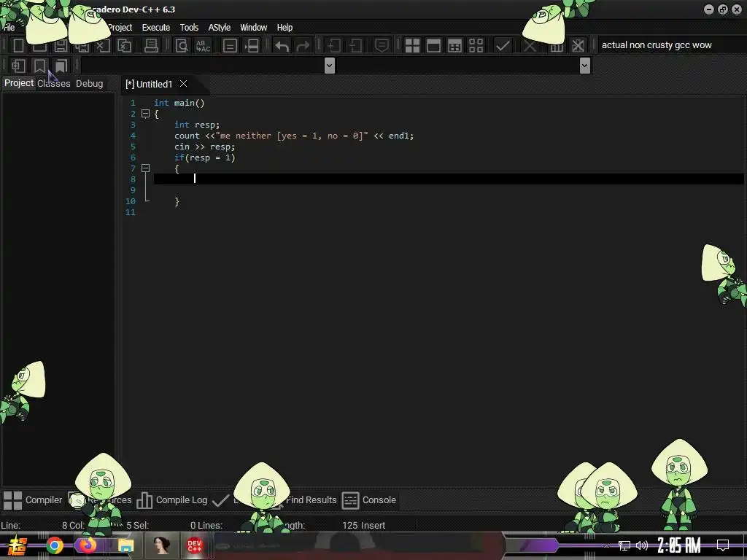The height and width of the screenshot is (560, 747).
Task: Click the split view toolbar icon
Action: point(252,46)
